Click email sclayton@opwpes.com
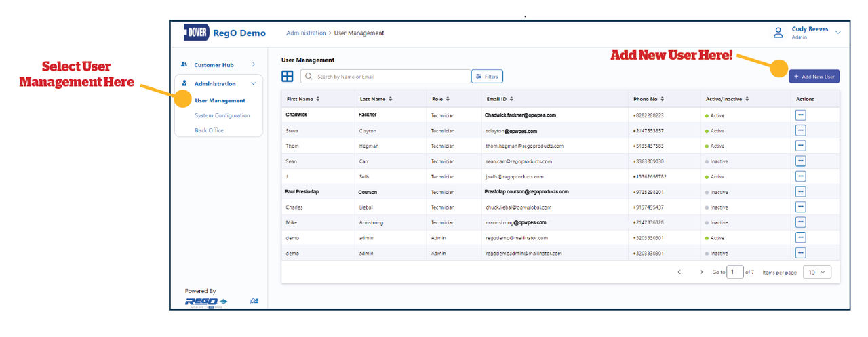 [511, 131]
